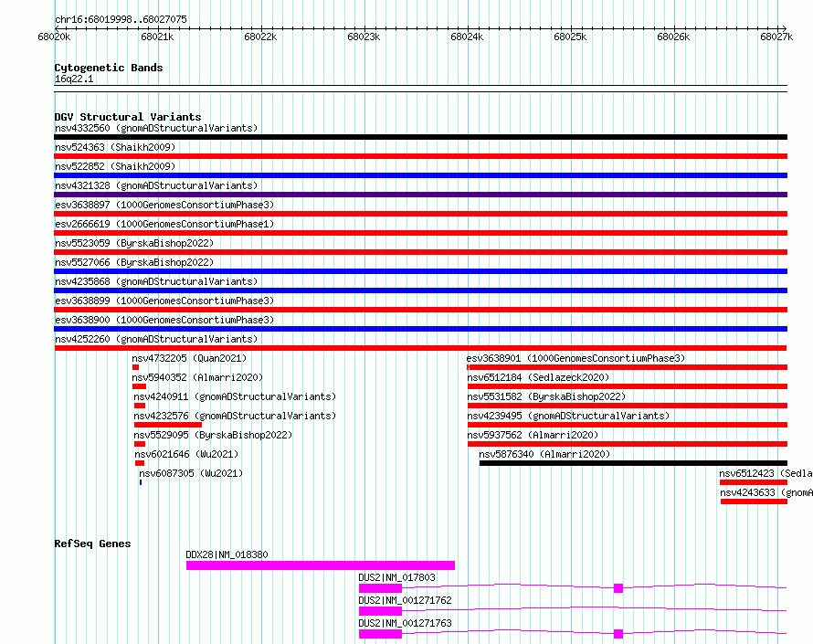Click the red bar under nsv4232576
The height and width of the screenshot is (644, 813).
pyautogui.click(x=168, y=425)
